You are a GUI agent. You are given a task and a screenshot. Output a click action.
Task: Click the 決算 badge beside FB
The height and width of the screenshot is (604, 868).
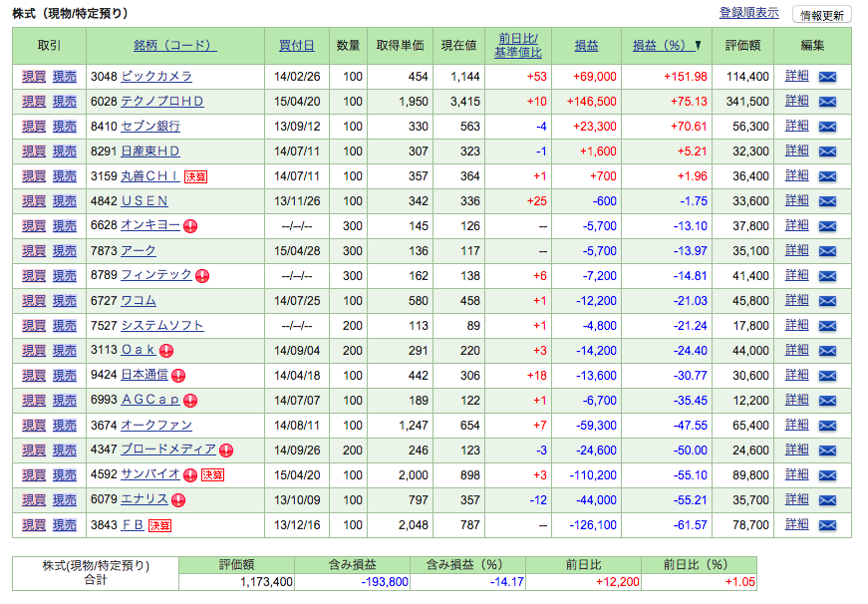[160, 525]
